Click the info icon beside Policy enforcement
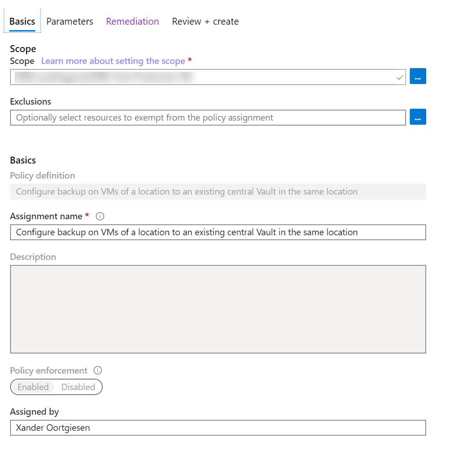This screenshot has height=449, width=476. pos(97,370)
